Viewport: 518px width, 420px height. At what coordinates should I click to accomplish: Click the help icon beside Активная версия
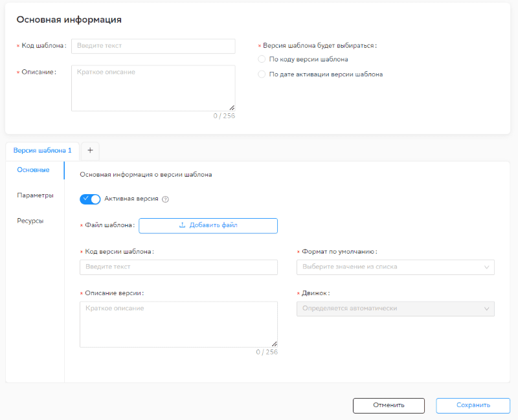click(165, 199)
